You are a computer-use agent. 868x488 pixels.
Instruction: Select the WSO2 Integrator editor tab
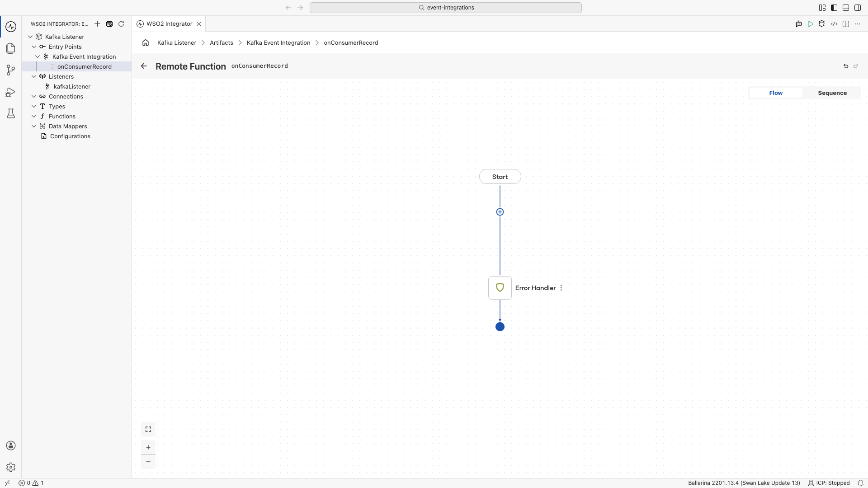click(x=169, y=24)
